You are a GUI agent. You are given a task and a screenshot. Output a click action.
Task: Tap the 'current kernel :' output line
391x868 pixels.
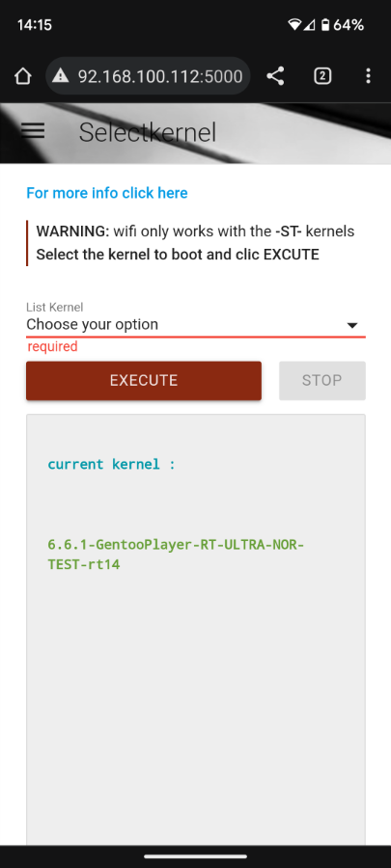coord(111,464)
